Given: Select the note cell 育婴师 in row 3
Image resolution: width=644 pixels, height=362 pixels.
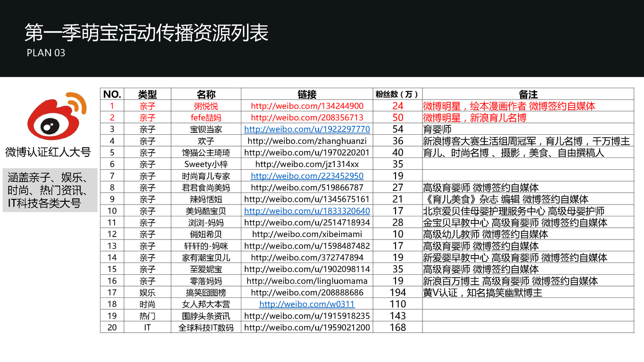Looking at the screenshot, I should point(528,129).
